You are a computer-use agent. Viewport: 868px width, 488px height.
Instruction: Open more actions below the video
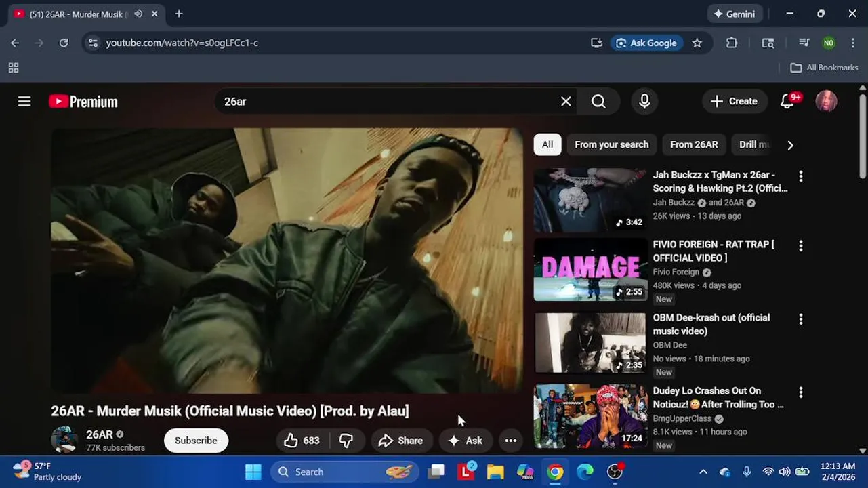(x=511, y=441)
